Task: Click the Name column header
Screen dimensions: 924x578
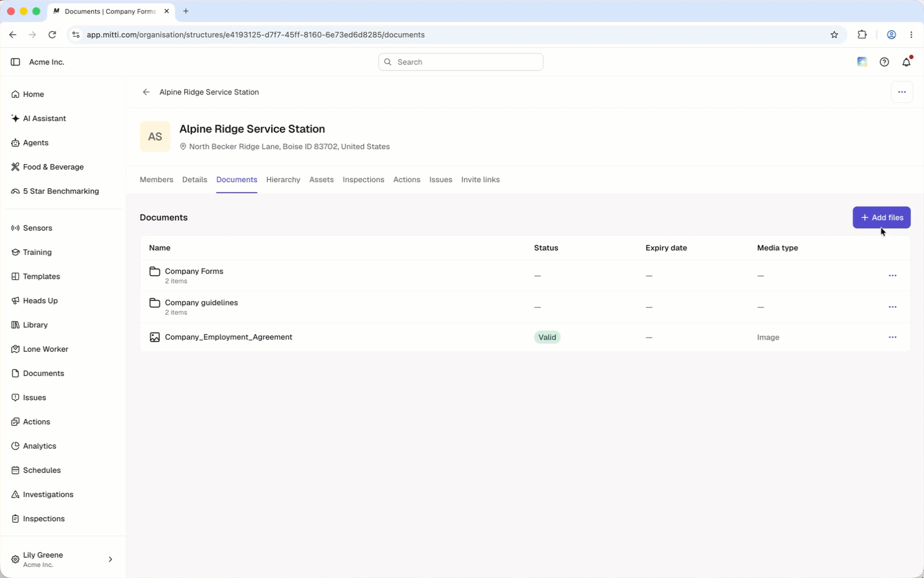Action: point(159,248)
